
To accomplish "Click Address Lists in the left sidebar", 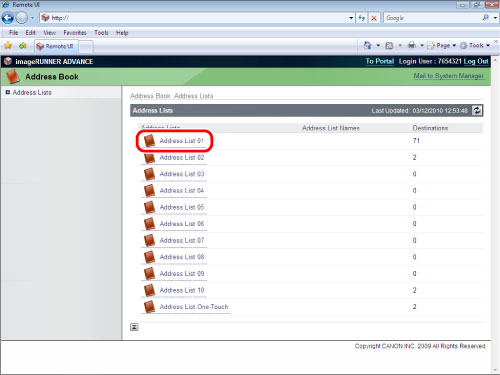I will click(32, 92).
